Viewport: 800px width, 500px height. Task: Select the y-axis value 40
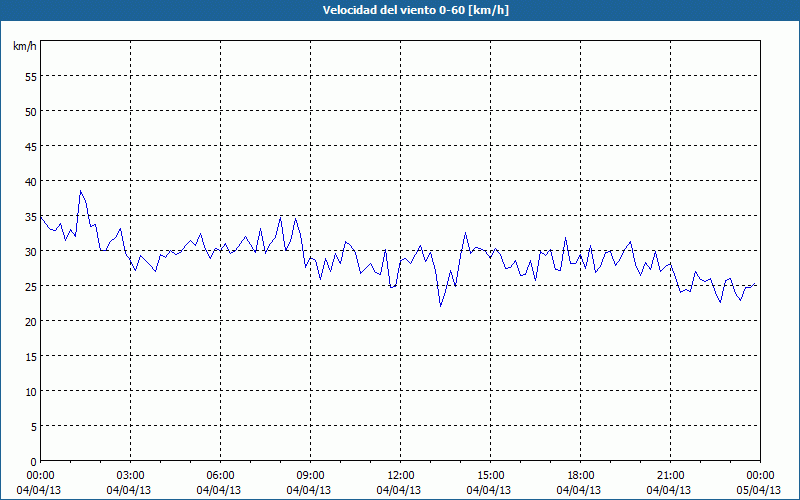click(31, 181)
